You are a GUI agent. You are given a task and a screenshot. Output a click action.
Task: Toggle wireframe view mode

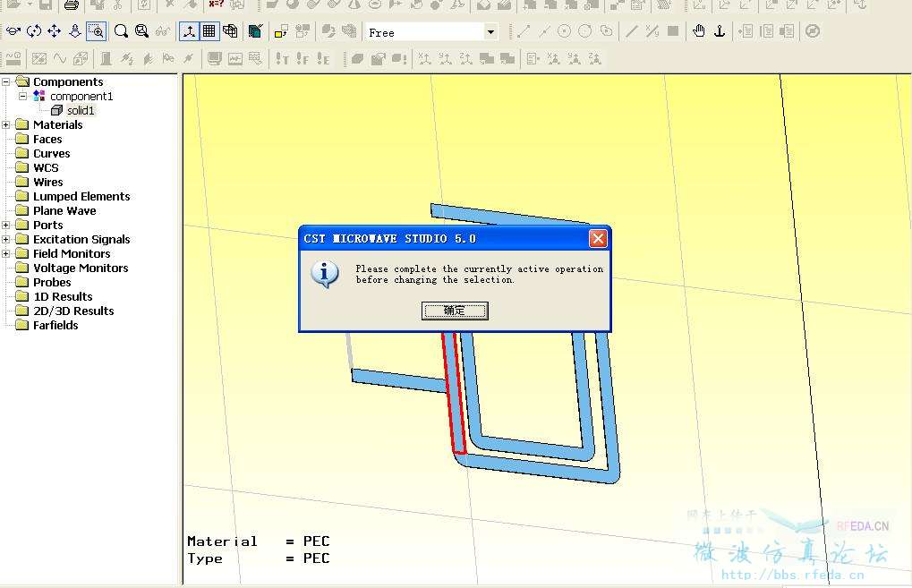pyautogui.click(x=230, y=31)
